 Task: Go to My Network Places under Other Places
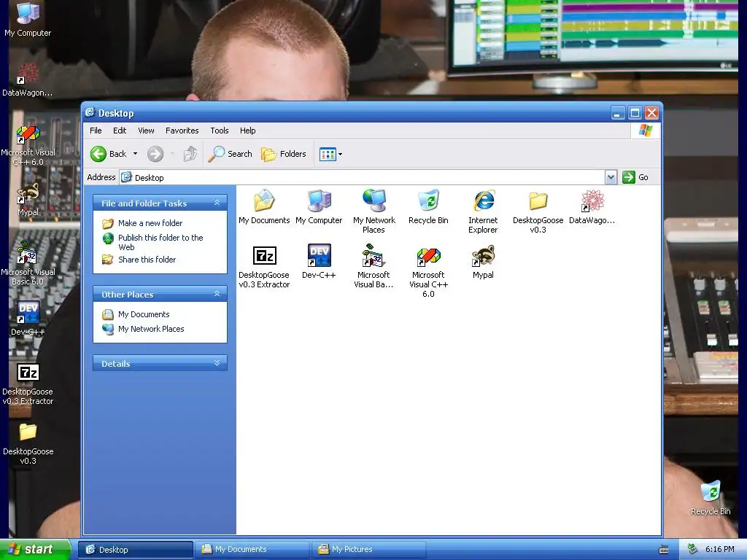(151, 329)
